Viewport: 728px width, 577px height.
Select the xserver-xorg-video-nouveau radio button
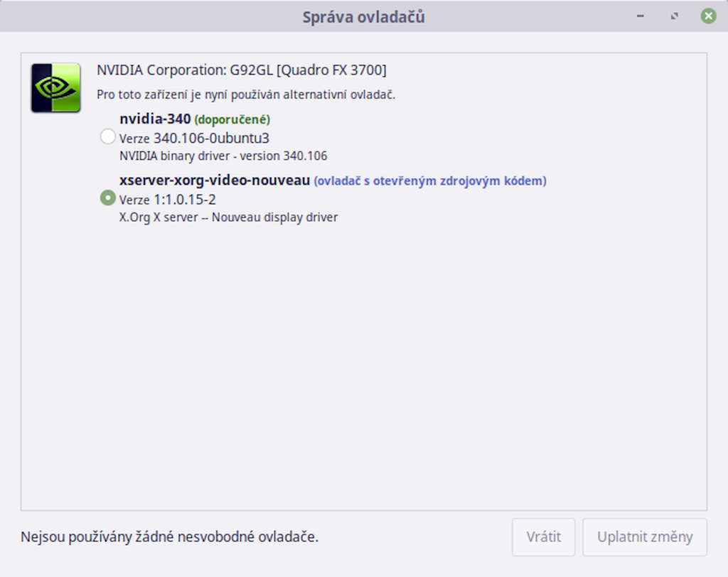point(108,198)
